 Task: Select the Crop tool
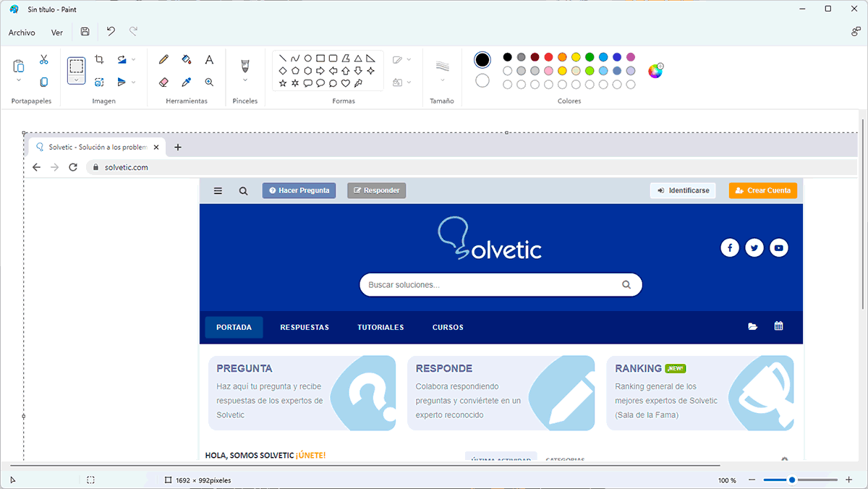click(100, 59)
